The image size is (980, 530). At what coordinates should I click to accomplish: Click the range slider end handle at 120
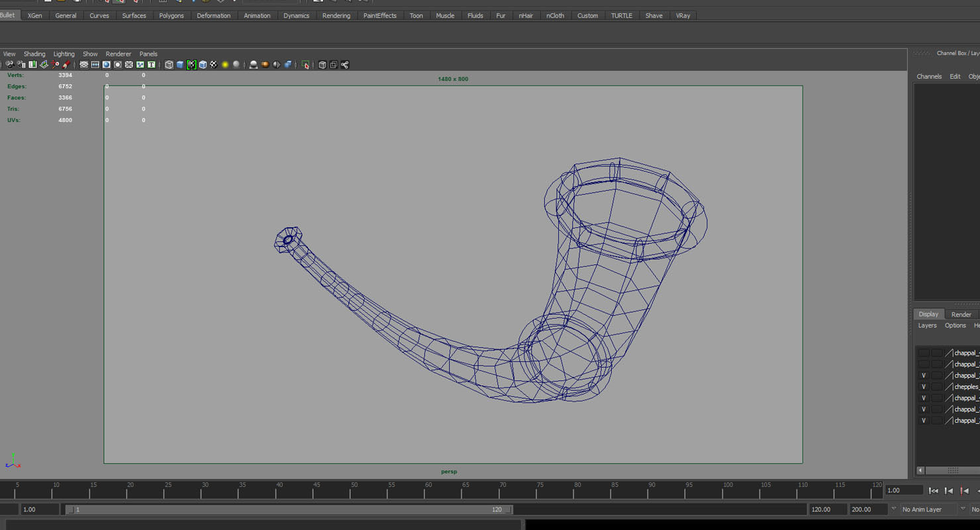[509, 509]
